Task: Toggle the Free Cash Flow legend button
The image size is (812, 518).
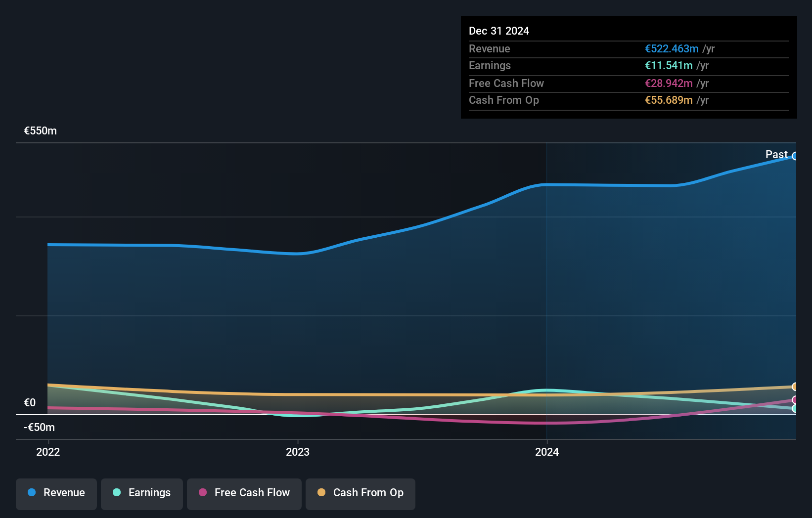Action: coord(244,494)
